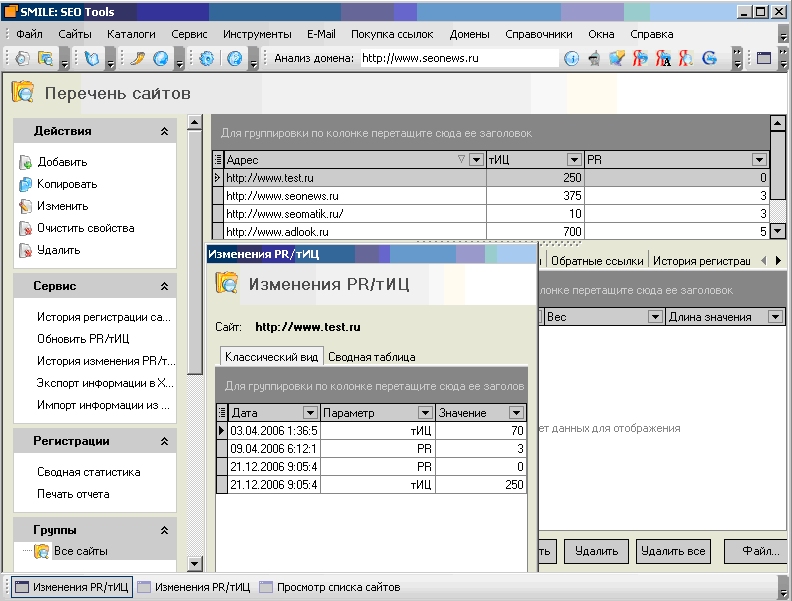792x601 pixels.
Task: Collapse the Действия panel
Action: pyautogui.click(x=164, y=131)
